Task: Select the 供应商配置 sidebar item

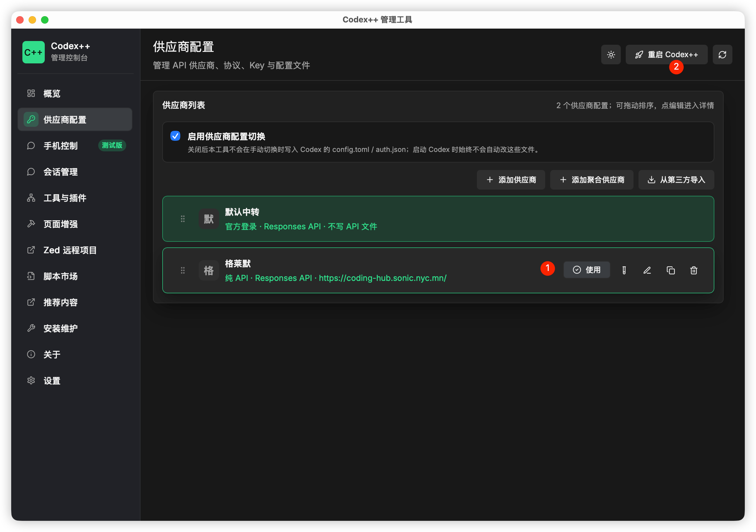Action: click(x=75, y=120)
